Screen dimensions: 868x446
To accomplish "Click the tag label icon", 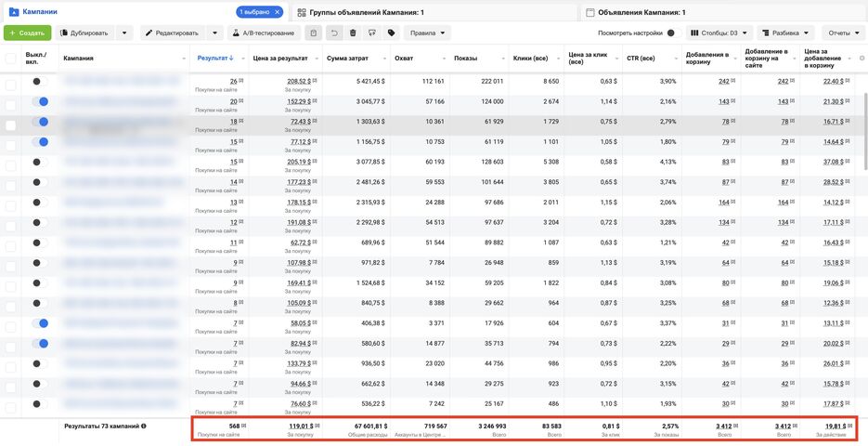I will pyautogui.click(x=392, y=33).
